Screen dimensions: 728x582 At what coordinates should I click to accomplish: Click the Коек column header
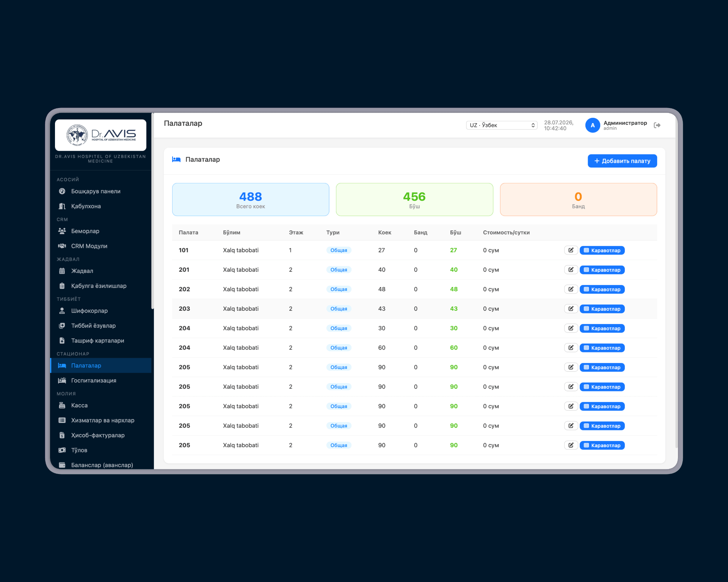click(x=384, y=233)
